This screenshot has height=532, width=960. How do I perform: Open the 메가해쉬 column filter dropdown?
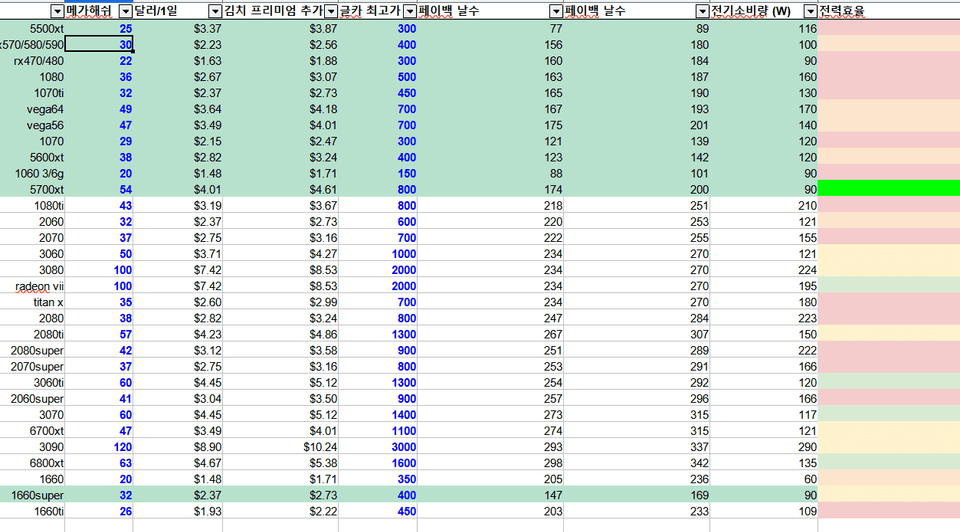pyautogui.click(x=126, y=11)
